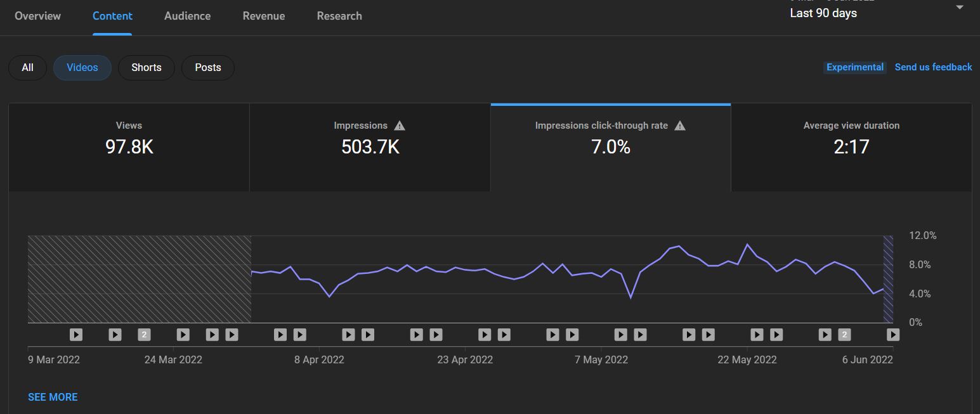Click the 23 Apr 2022 date label
The height and width of the screenshot is (414, 980).
[x=465, y=359]
